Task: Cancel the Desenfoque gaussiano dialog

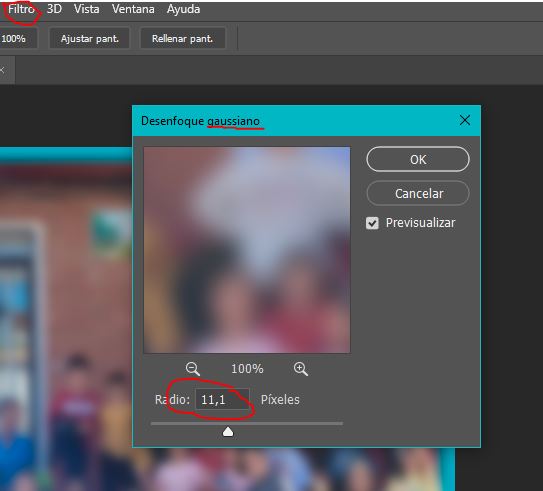Action: pos(418,194)
